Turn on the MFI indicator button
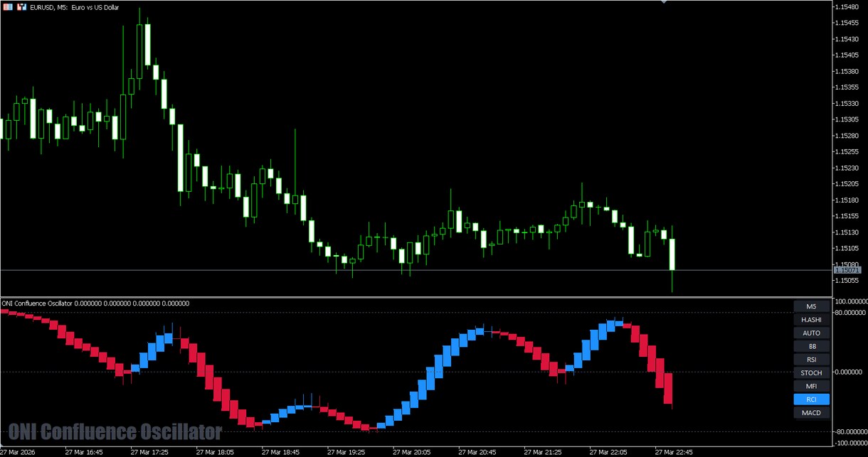The width and height of the screenshot is (868, 457). pyautogui.click(x=811, y=386)
